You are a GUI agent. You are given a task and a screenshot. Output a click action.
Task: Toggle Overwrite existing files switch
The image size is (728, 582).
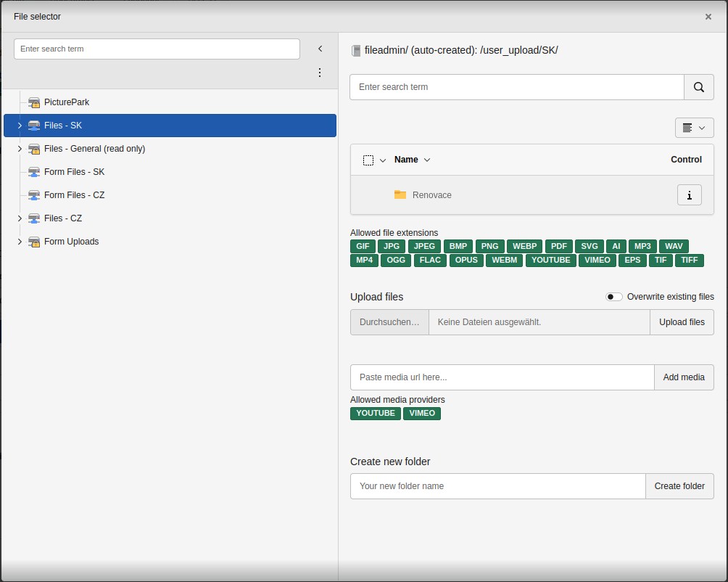coord(614,297)
